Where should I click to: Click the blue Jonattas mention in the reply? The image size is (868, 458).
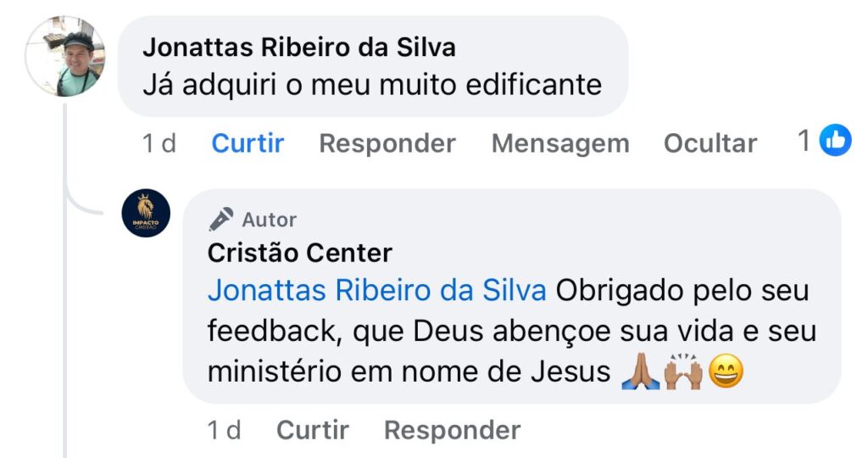pos(377,291)
